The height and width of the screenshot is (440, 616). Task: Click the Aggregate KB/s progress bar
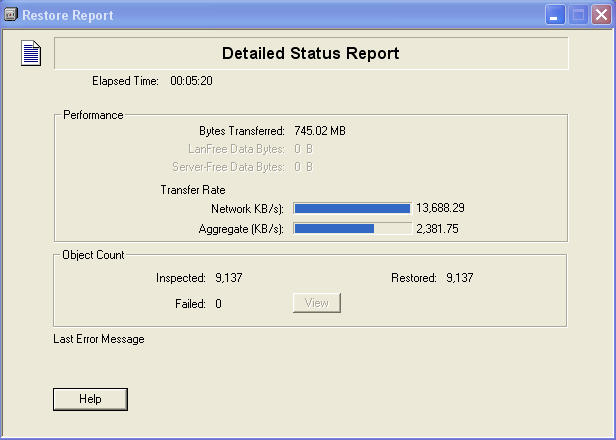point(351,228)
